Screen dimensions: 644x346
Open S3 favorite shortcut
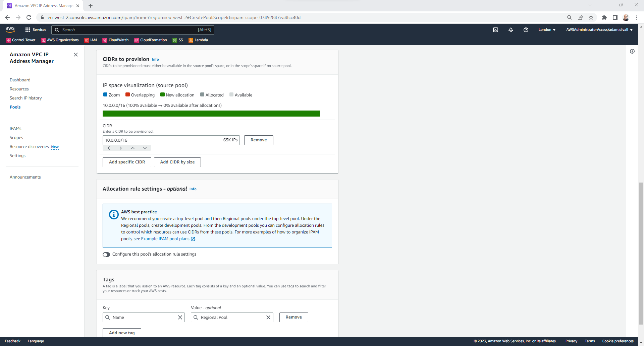pyautogui.click(x=178, y=40)
